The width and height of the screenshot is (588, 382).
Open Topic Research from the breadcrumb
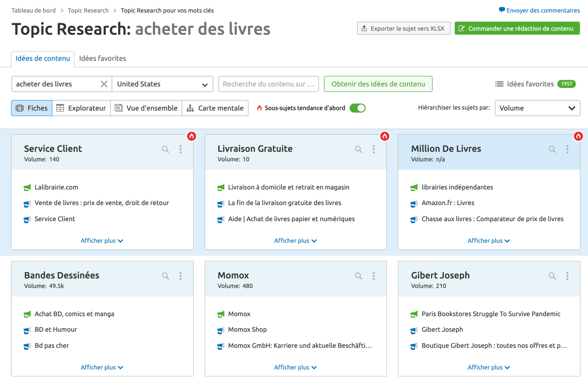point(88,10)
